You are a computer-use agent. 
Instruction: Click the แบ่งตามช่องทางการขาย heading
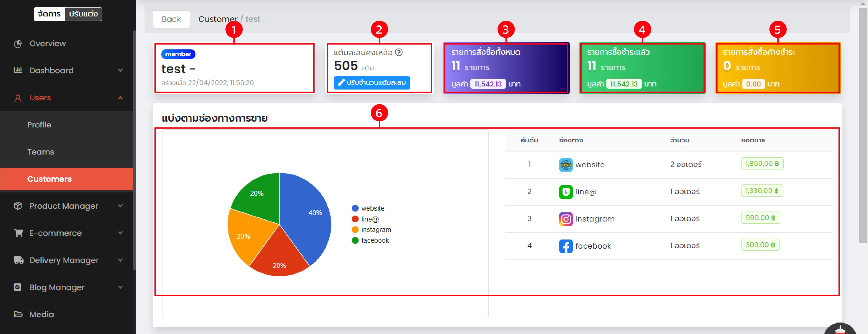pos(215,118)
